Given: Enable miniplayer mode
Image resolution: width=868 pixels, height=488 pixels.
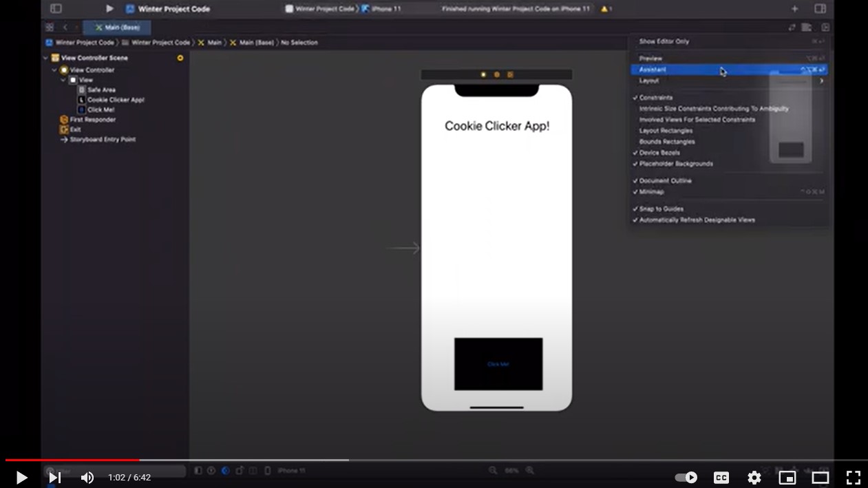Looking at the screenshot, I should pyautogui.click(x=787, y=477).
